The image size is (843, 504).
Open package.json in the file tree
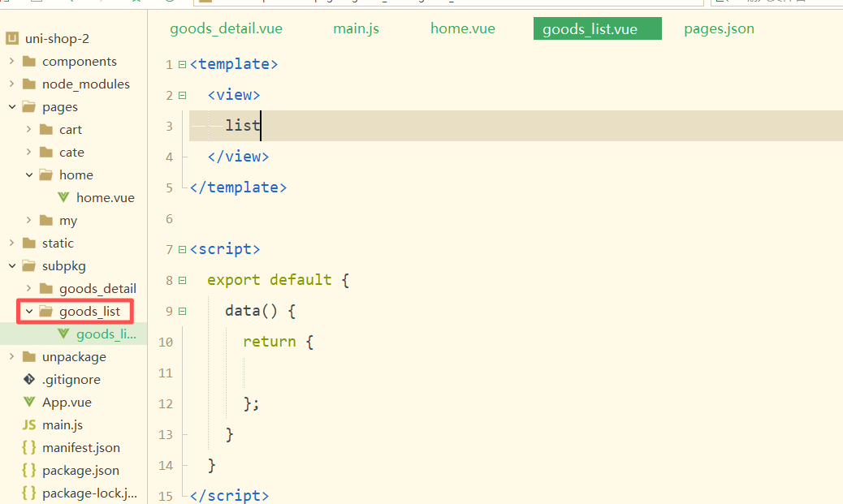(80, 471)
